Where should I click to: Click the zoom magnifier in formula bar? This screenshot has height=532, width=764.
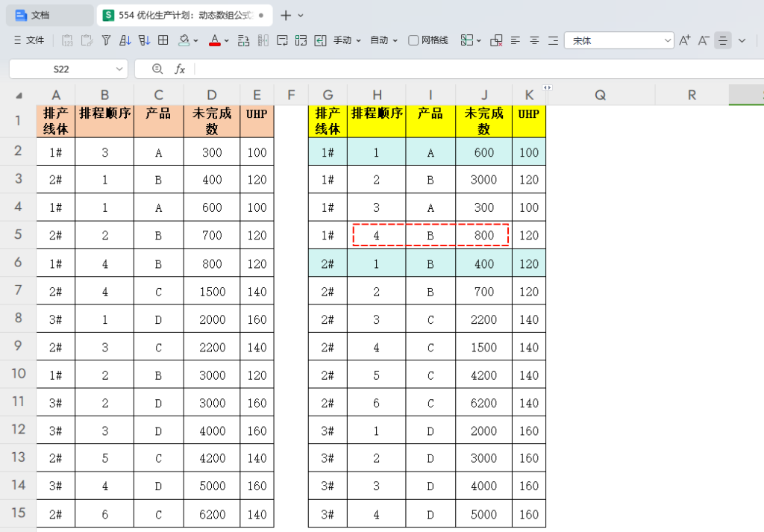[x=157, y=69]
